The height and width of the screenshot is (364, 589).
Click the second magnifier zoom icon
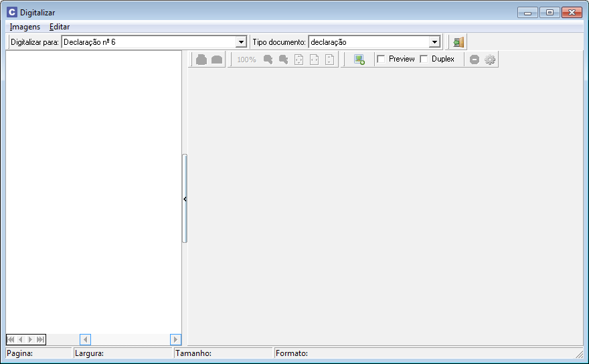(x=283, y=60)
